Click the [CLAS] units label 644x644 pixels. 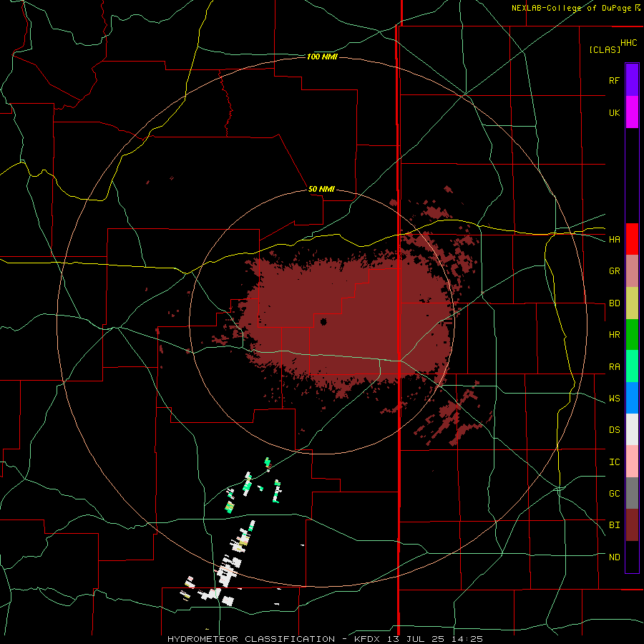605,49
